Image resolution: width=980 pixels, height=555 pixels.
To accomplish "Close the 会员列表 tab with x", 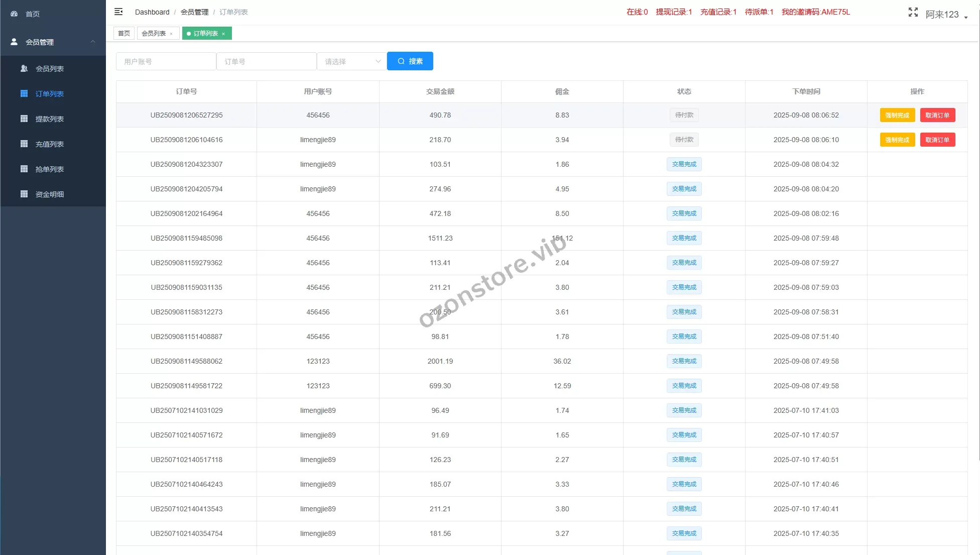I will (171, 34).
